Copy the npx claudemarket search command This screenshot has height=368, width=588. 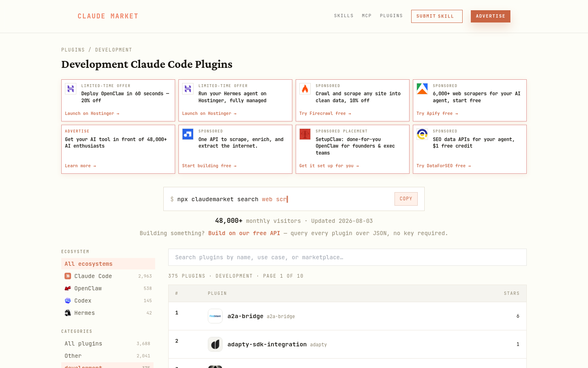point(406,199)
